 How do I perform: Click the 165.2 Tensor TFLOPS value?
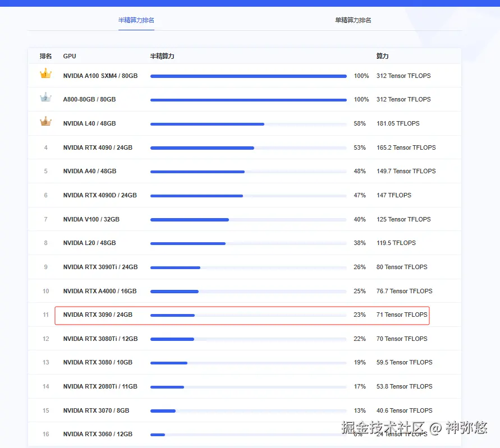406,147
